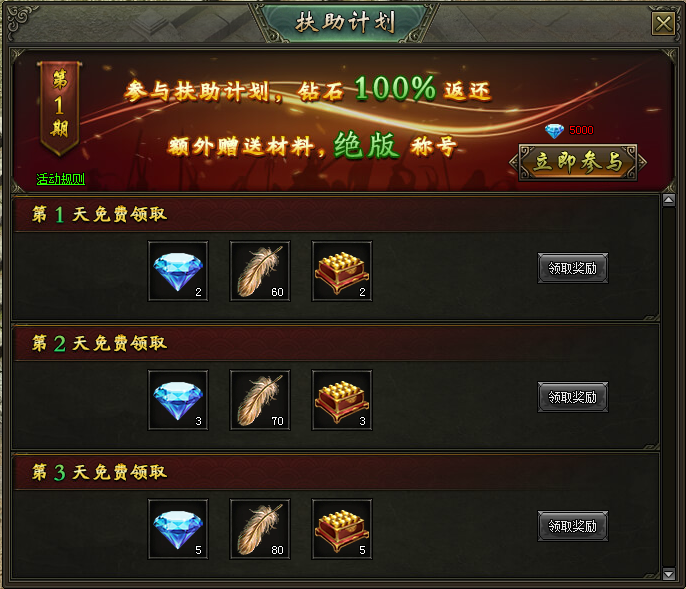Click the small diamond cost icon beside 5000
This screenshot has height=589, width=686.
coord(554,131)
